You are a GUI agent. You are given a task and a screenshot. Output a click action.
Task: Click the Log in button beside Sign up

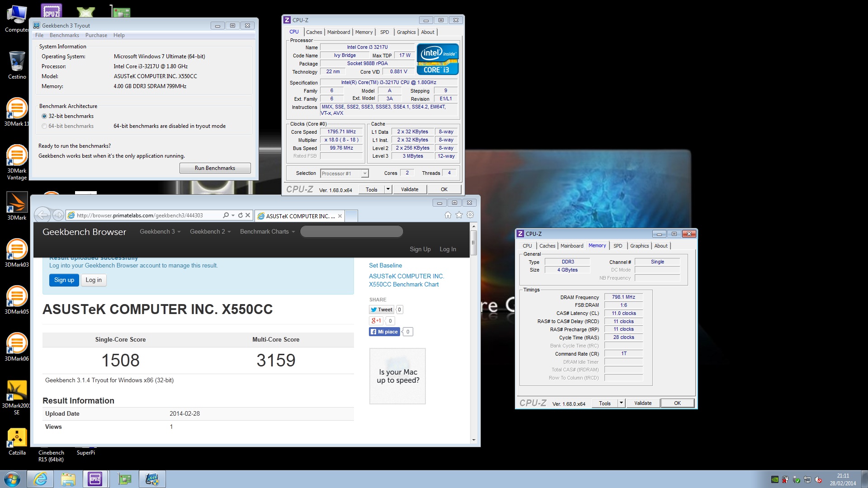[x=94, y=280]
